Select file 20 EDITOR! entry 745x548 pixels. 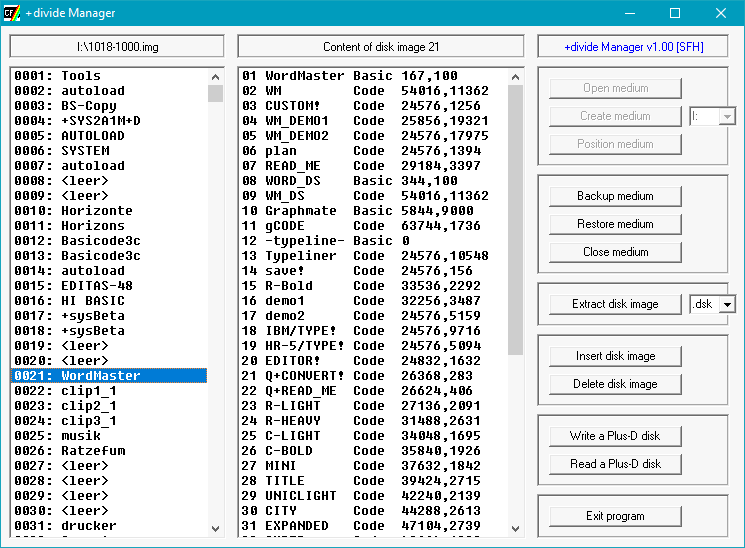pyautogui.click(x=350, y=361)
